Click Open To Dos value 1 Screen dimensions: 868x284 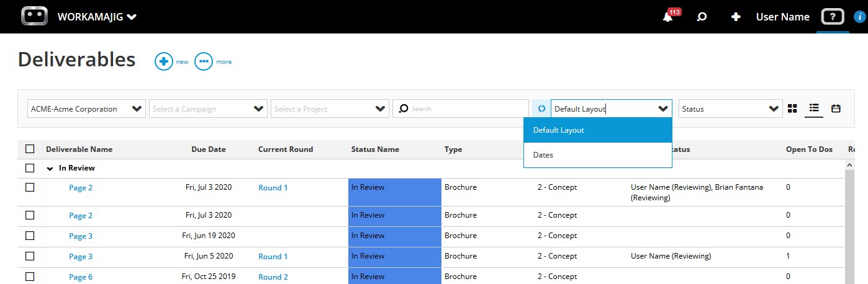click(788, 256)
